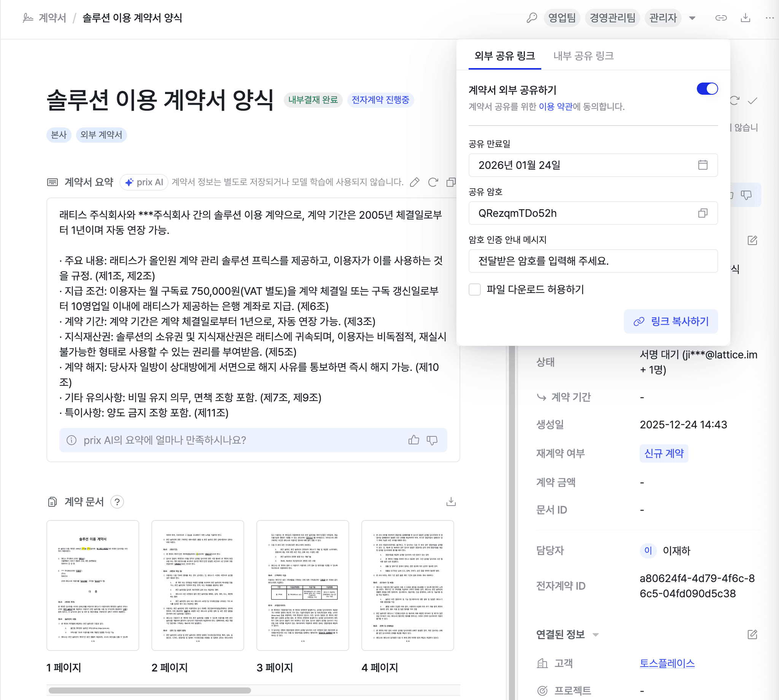Download contract document via section download icon
This screenshot has height=700, width=779.
(451, 501)
